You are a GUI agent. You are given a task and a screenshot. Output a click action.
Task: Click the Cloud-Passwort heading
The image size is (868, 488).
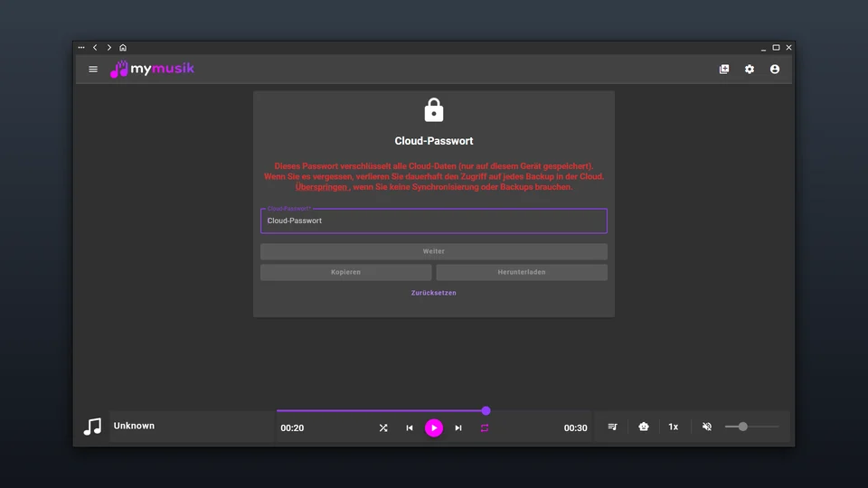click(434, 141)
